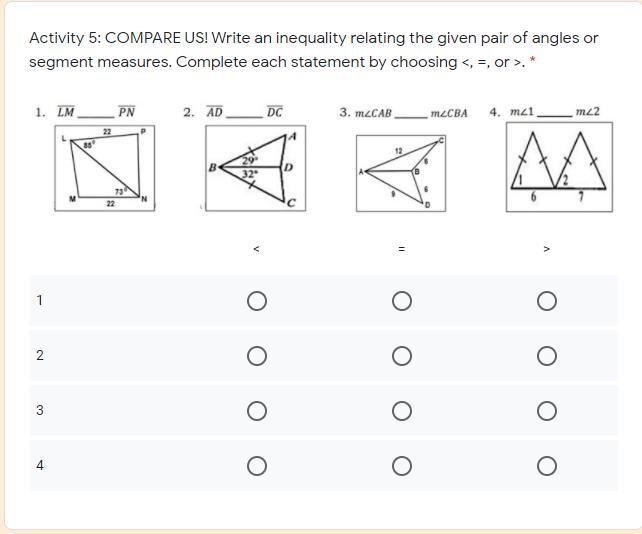Click the less-than column header
The image size is (642, 534).
[x=257, y=249]
